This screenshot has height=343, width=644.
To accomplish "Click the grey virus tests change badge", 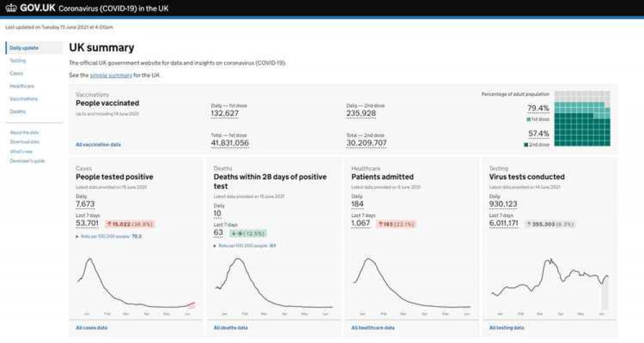I will [x=550, y=224].
